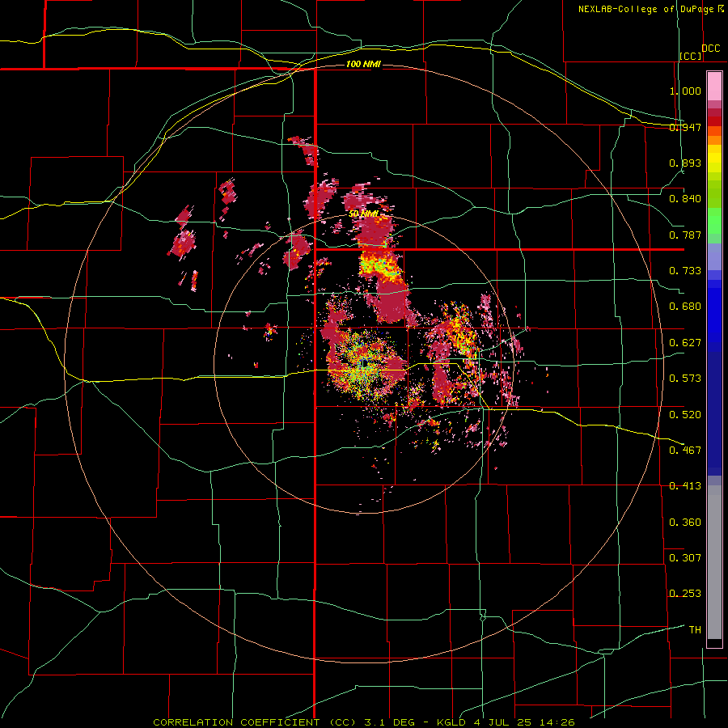Viewport: 728px width, 728px height.
Task: Select the 0.840 color scale value
Action: point(685,199)
